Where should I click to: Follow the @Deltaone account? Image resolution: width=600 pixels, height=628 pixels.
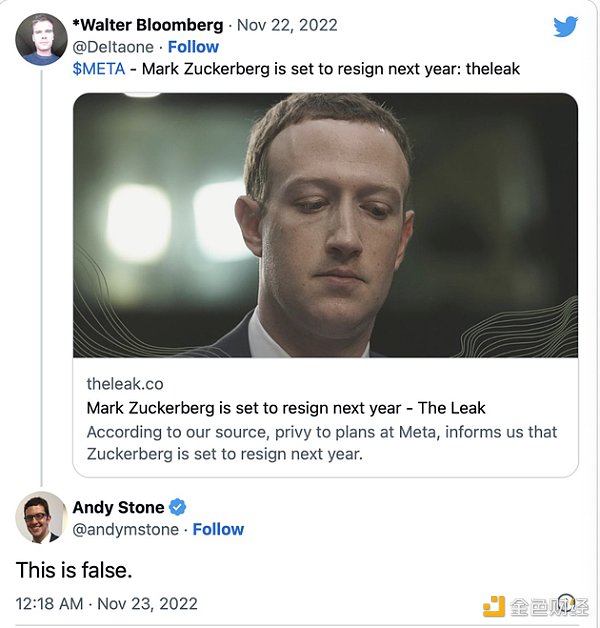click(193, 47)
